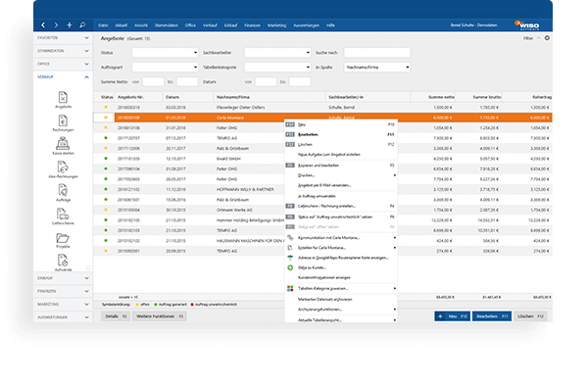Click the WISO logo
This screenshot has height=384, width=588.
(x=527, y=25)
